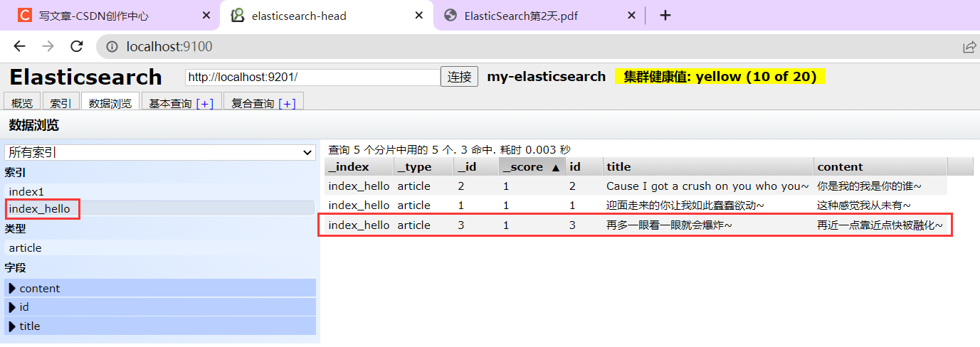This screenshot has width=980, height=347.
Task: Click the my-elasticsearch cluster name
Action: click(x=547, y=77)
